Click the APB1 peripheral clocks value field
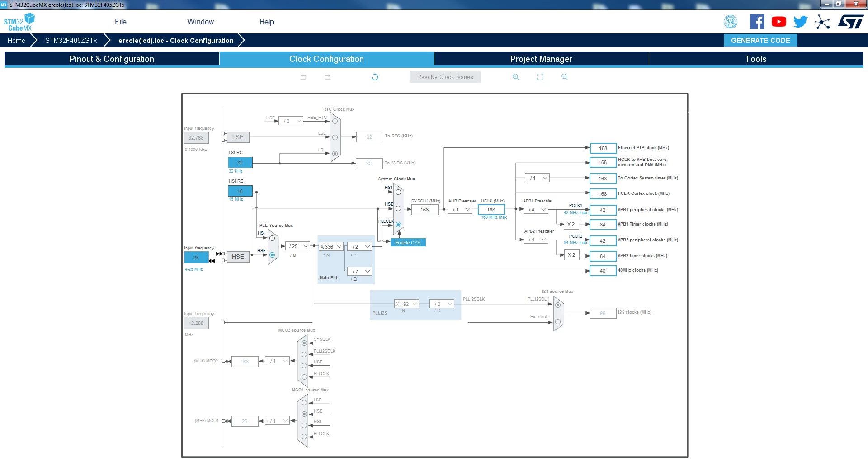The height and width of the screenshot is (470, 868). click(603, 210)
